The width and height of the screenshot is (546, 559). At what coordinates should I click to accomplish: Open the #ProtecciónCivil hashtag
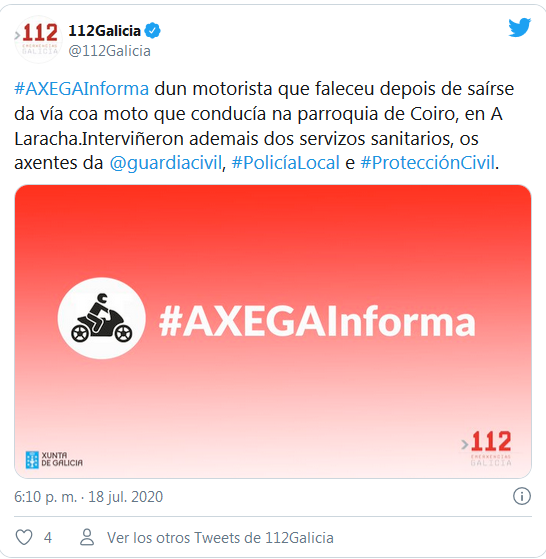pos(428,163)
